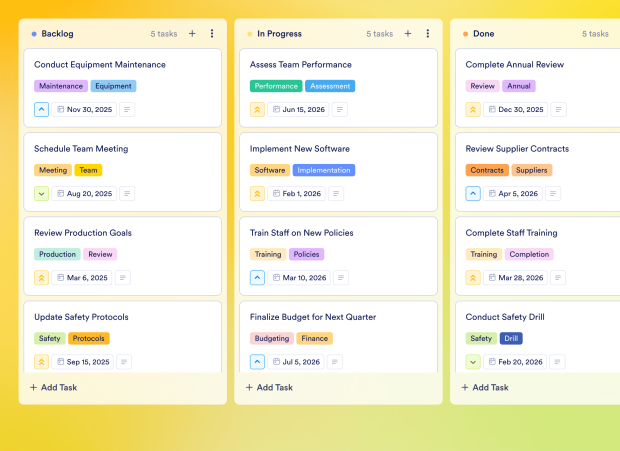
Task: Open description icon on Train Staff on New Policies
Action: [341, 278]
